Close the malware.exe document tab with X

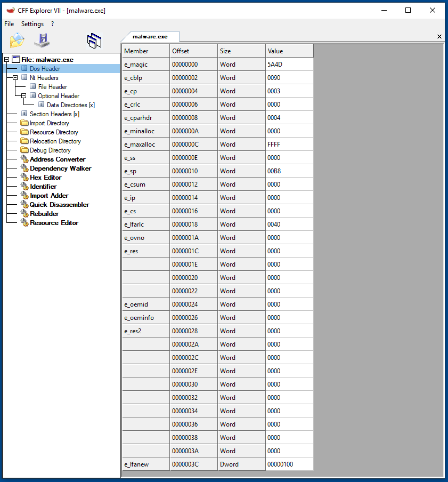point(439,37)
